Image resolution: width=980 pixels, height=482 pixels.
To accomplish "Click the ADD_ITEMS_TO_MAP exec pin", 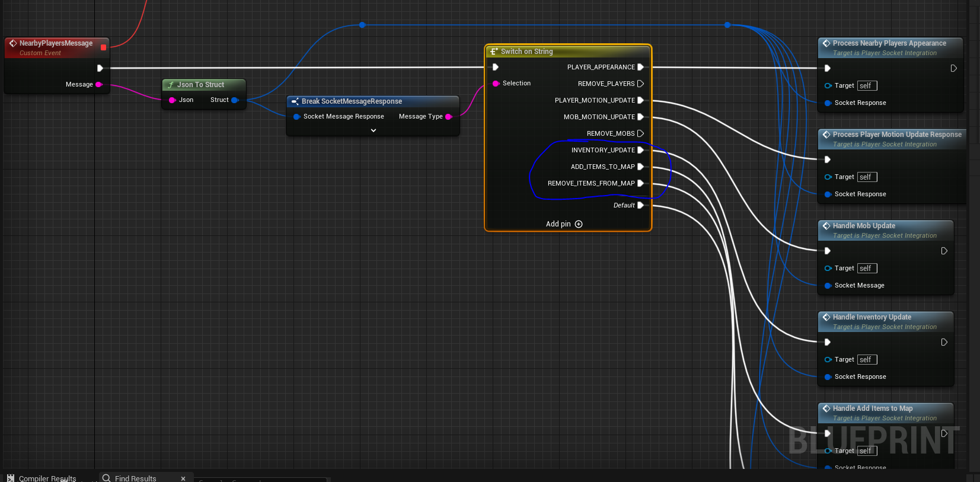I will pyautogui.click(x=640, y=167).
